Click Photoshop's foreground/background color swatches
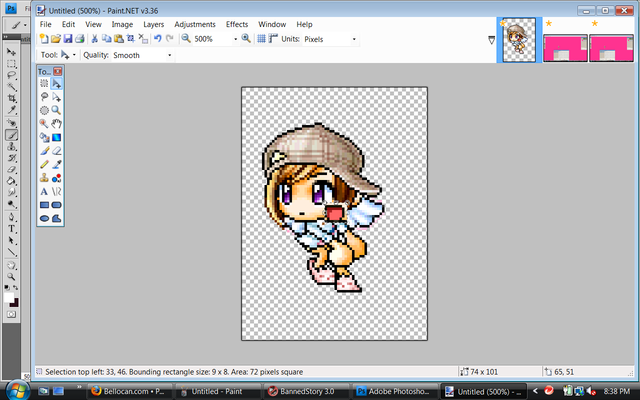Image resolution: width=640 pixels, height=400 pixels. (11, 300)
